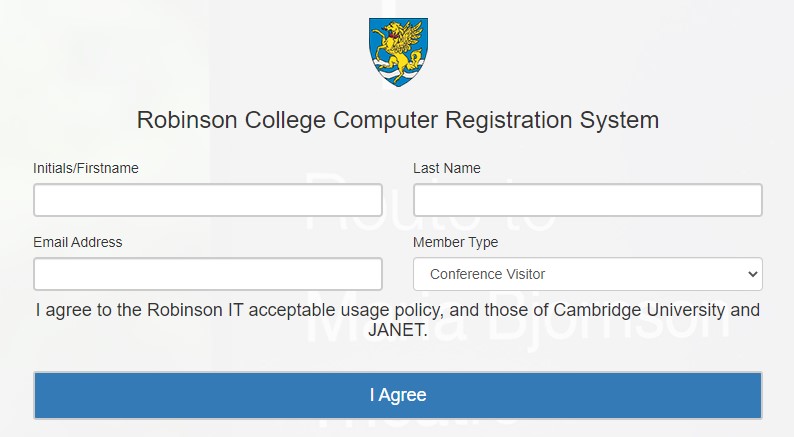Click the faint Bjornson background text
The height and width of the screenshot is (437, 794).
pos(608,316)
